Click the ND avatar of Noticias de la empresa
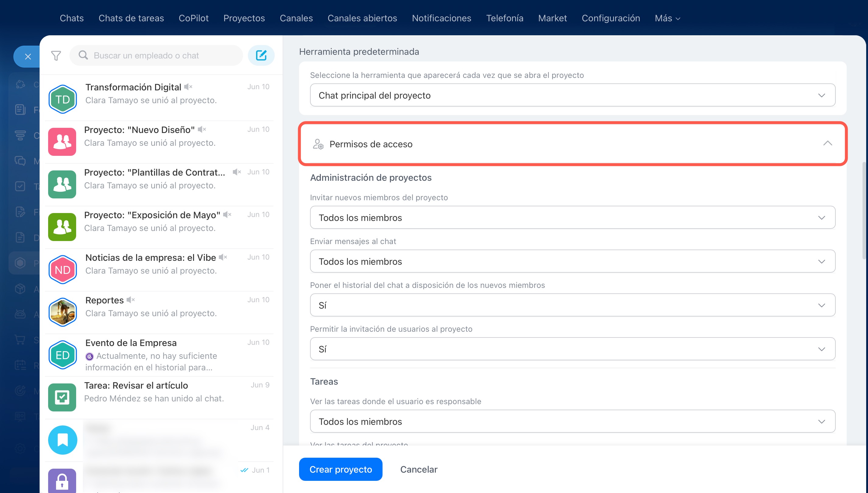 click(63, 270)
